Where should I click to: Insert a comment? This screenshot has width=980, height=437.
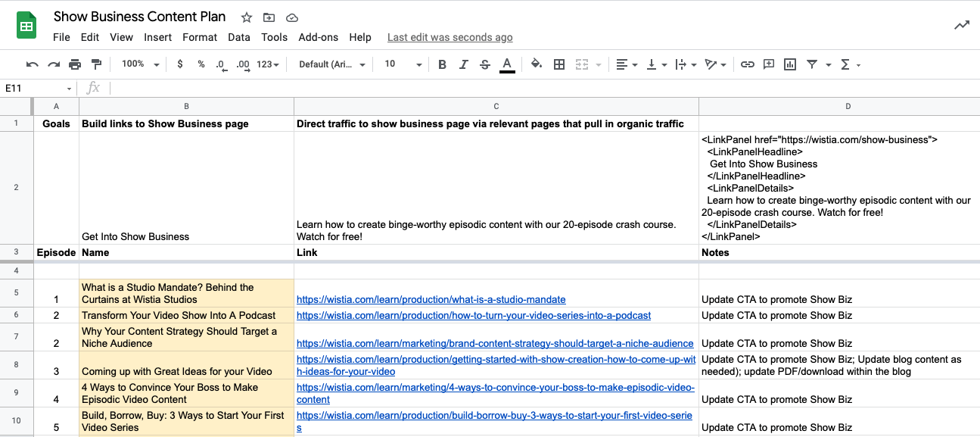coord(768,64)
